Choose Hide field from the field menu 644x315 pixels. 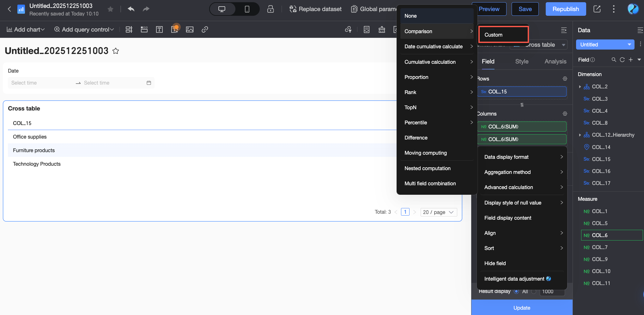[x=522, y=263]
